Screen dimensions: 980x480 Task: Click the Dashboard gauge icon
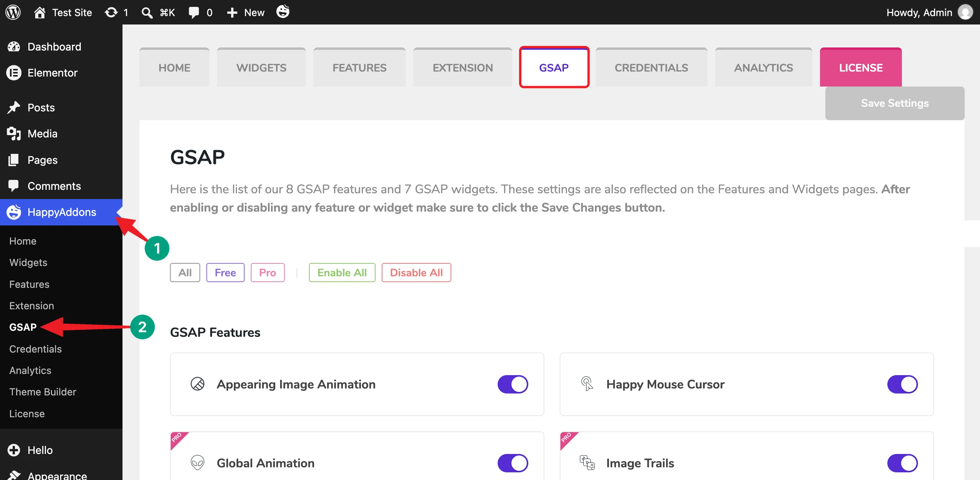14,47
